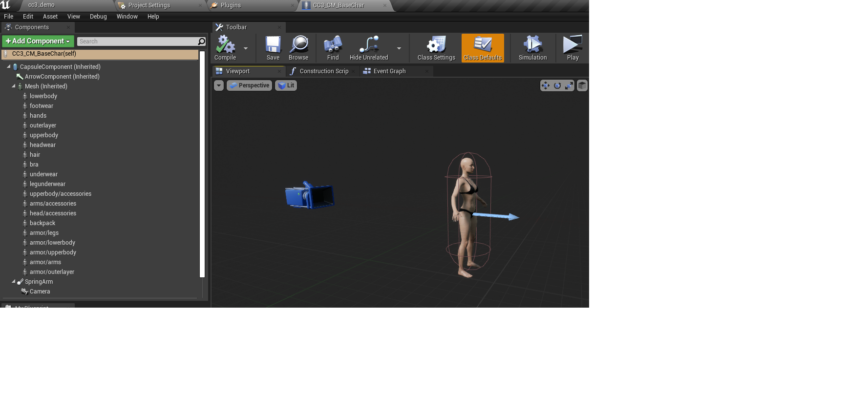Collapse the Mesh (Inherited) tree node

point(14,86)
